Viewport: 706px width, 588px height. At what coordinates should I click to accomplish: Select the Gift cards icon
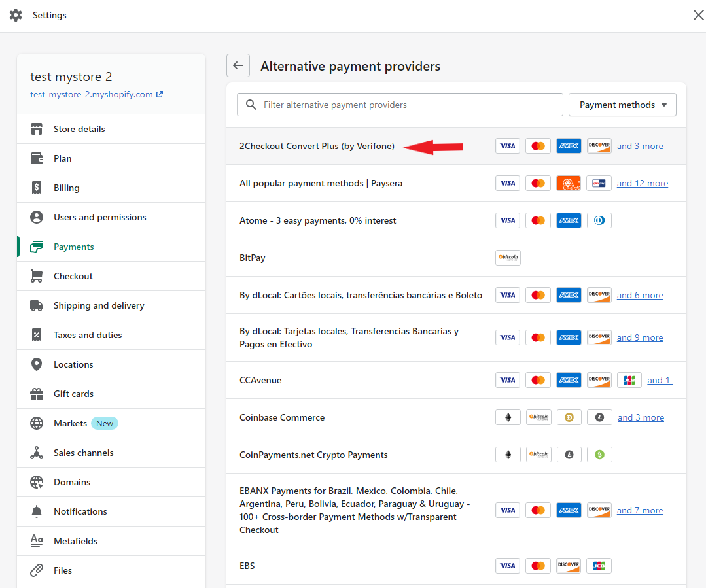(x=37, y=394)
